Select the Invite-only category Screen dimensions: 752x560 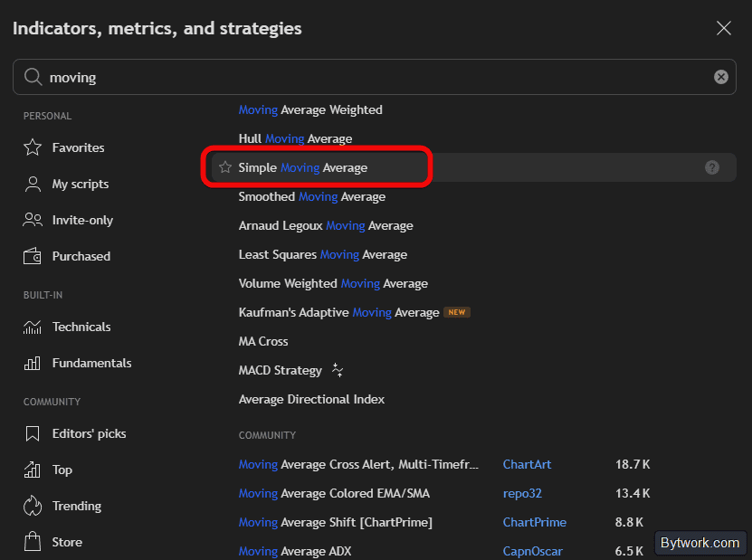tap(82, 220)
